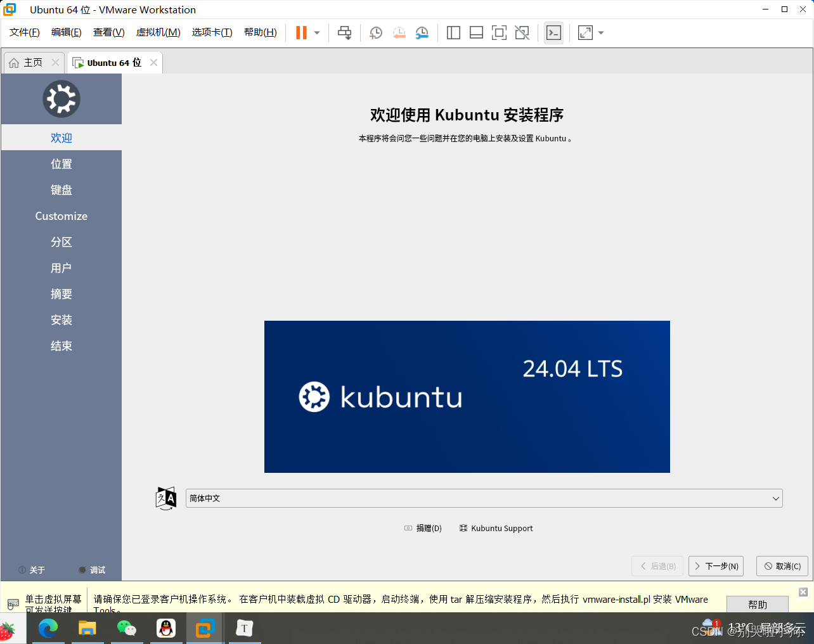814x644 pixels.
Task: Select the 安装 step in sidebar
Action: 61,319
